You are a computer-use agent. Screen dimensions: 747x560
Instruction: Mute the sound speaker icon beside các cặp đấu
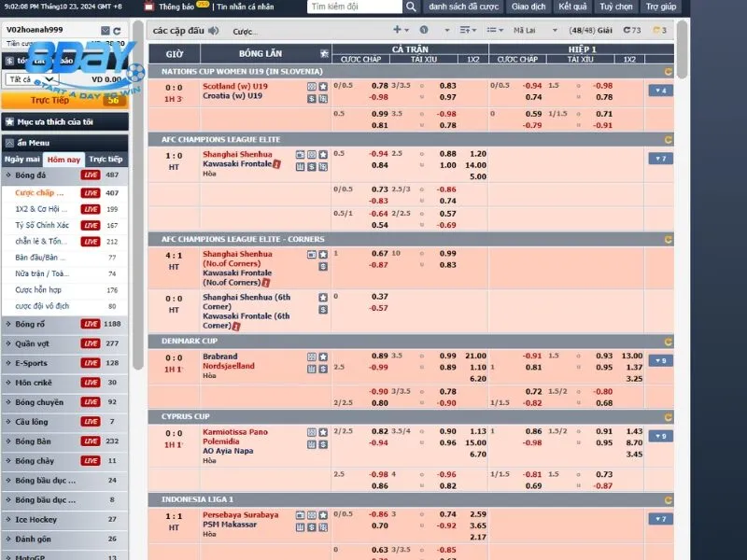click(x=214, y=31)
